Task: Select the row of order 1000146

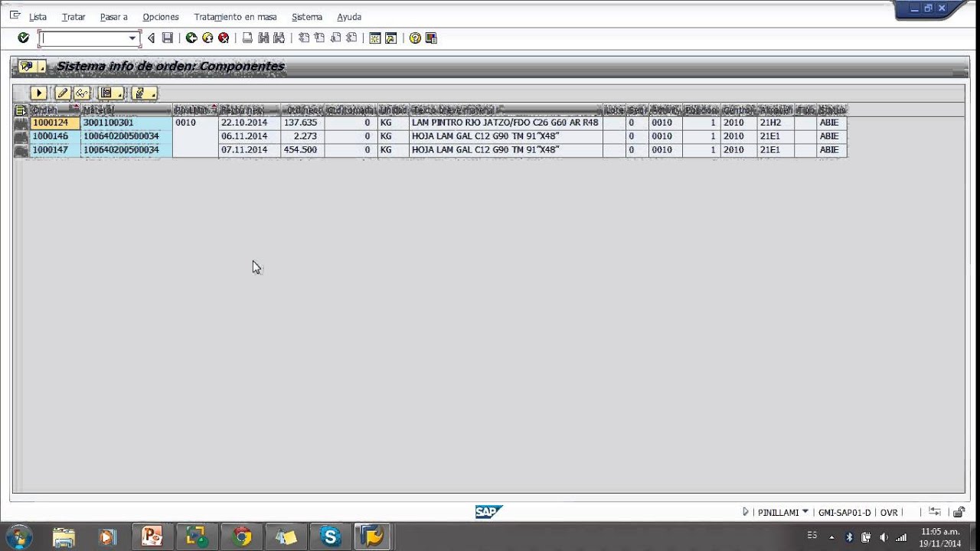Action: [x=21, y=136]
